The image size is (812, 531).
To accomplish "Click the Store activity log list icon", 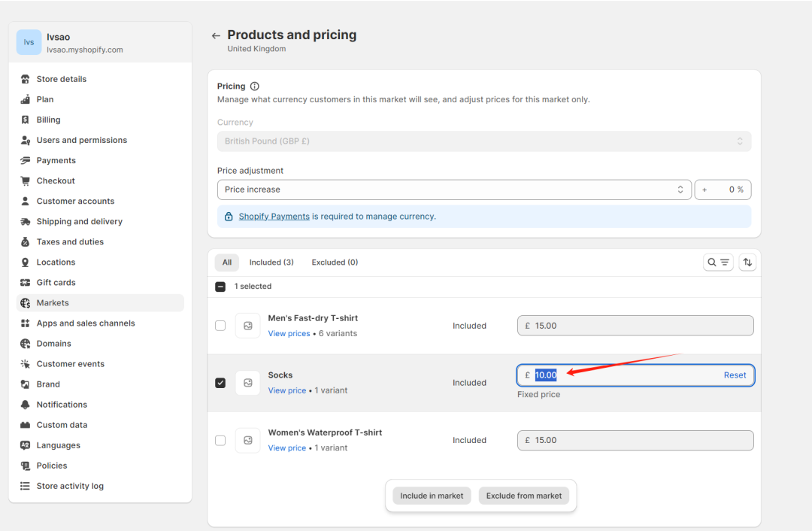I will tap(25, 486).
